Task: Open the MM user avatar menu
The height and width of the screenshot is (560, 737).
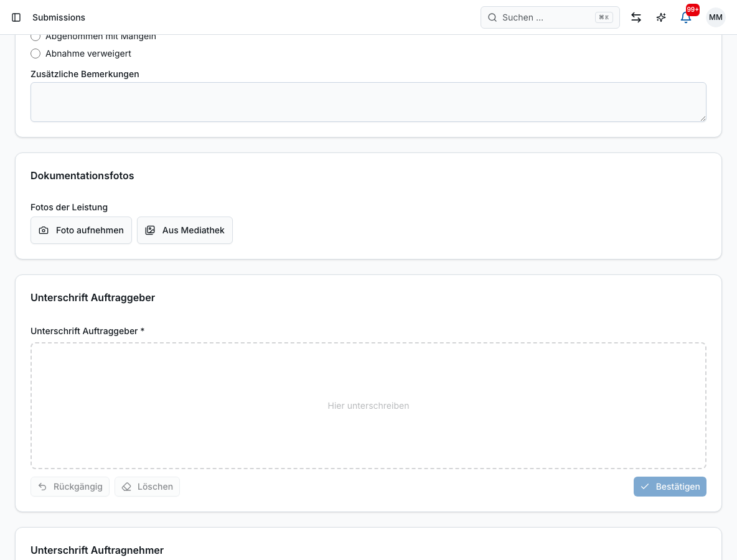Action: coord(715,17)
